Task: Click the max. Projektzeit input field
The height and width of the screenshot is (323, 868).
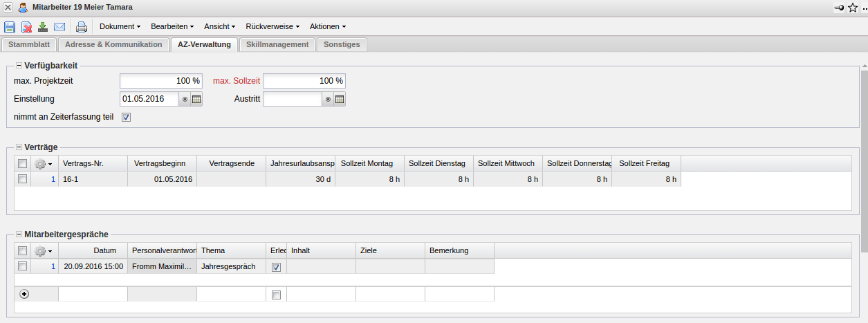Action: 160,81
